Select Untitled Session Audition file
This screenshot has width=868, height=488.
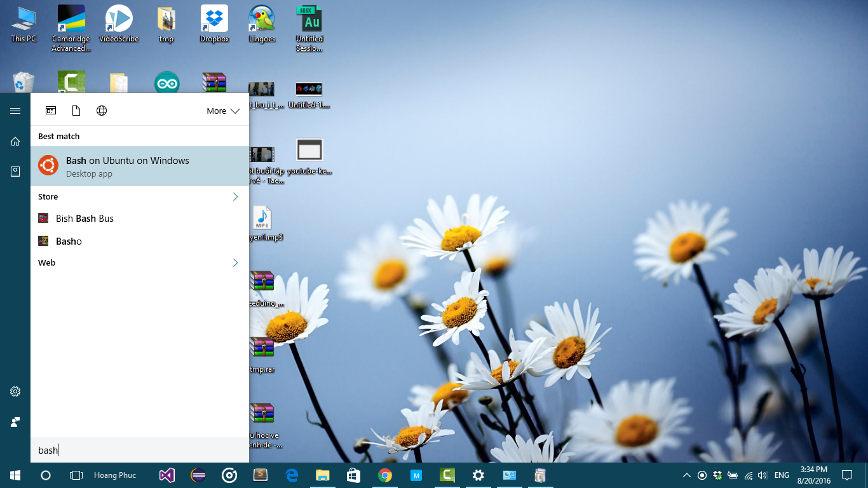[x=309, y=29]
